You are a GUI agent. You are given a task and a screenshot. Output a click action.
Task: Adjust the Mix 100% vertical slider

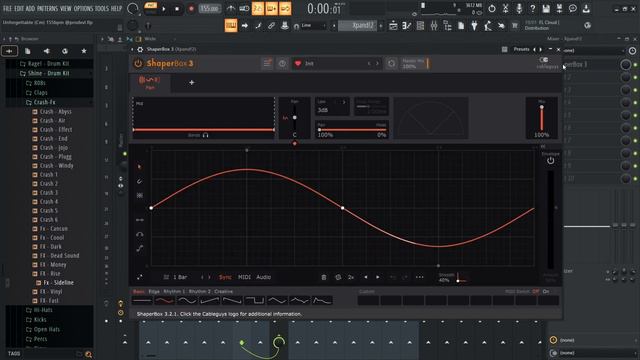[x=542, y=118]
